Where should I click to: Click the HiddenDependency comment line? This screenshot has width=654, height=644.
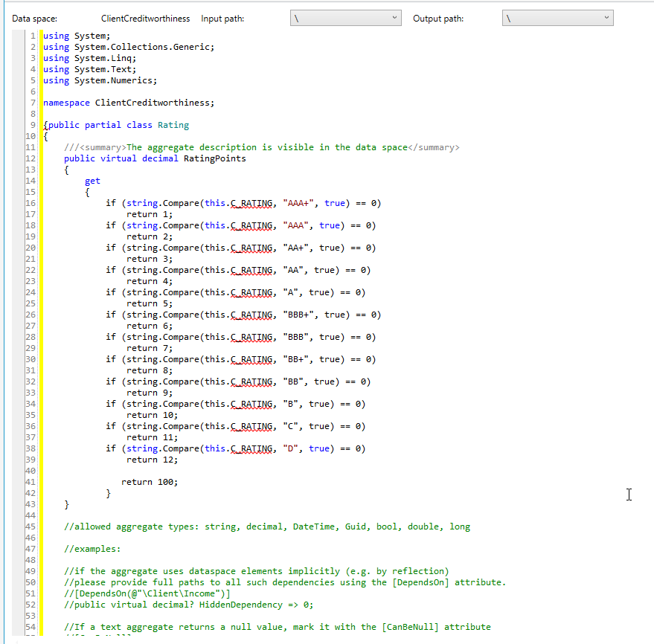point(188,605)
